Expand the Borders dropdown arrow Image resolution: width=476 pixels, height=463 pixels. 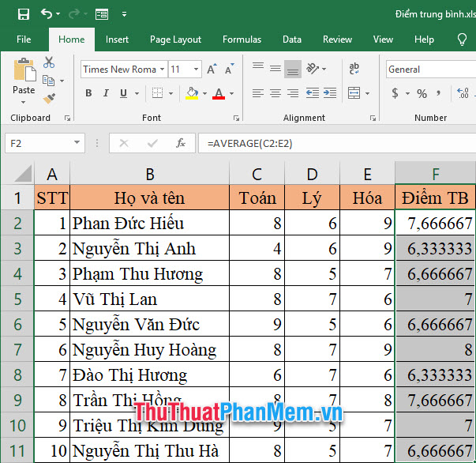pyautogui.click(x=171, y=93)
